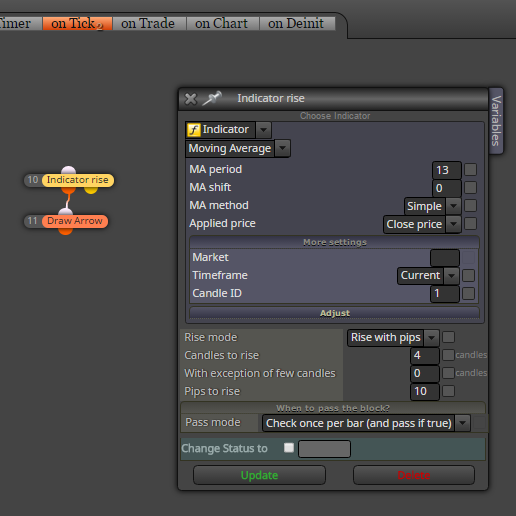Switch to the on Trade tab
This screenshot has height=516, width=516.
148,23
